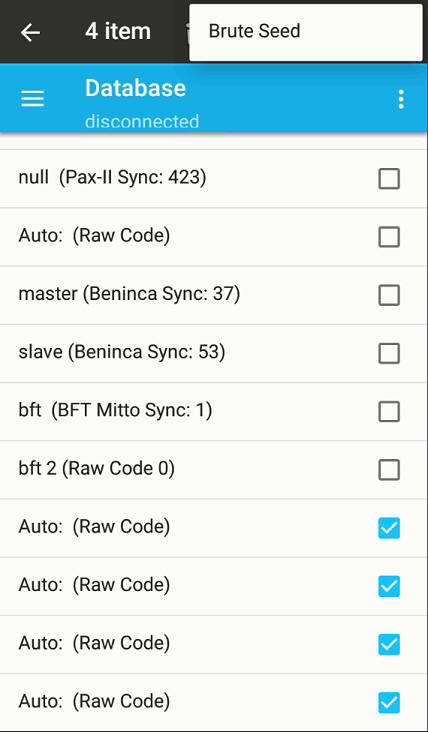Image resolution: width=428 pixels, height=732 pixels.
Task: Uncheck the first checked Auto: (Raw Code) checkbox
Action: coord(389,528)
